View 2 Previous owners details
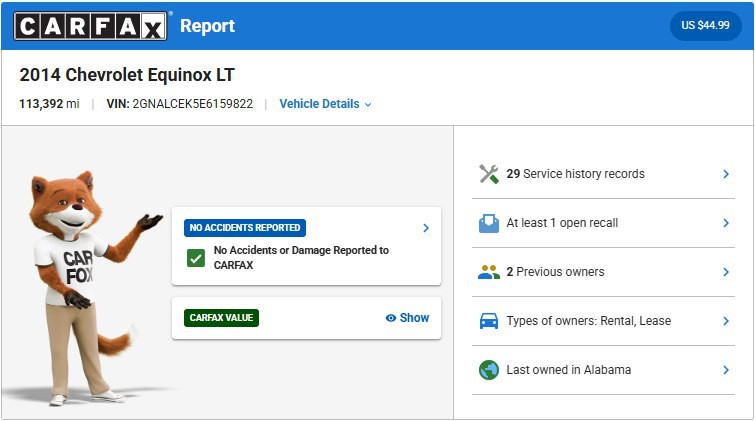The height and width of the screenshot is (421, 755). (603, 272)
